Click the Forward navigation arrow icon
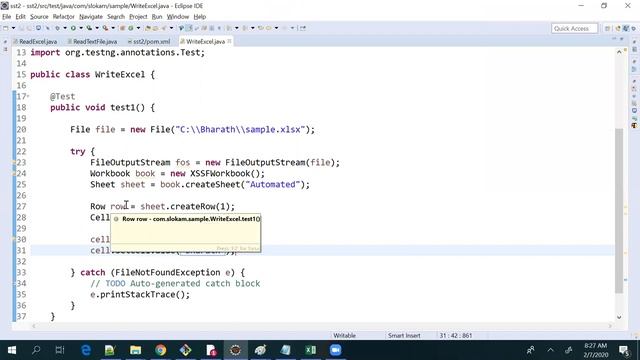This screenshot has height=360, width=640. [284, 28]
